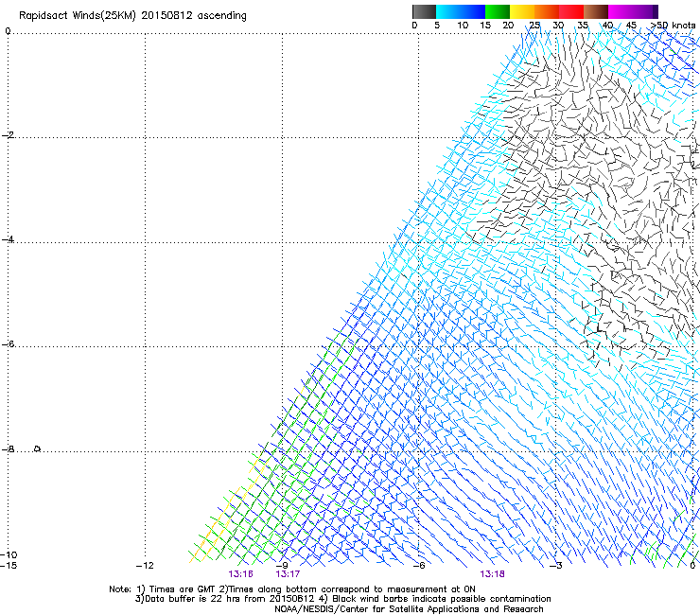Select the orange 25-30 knots legend swatch
This screenshot has width=700, height=615.
(x=547, y=11)
